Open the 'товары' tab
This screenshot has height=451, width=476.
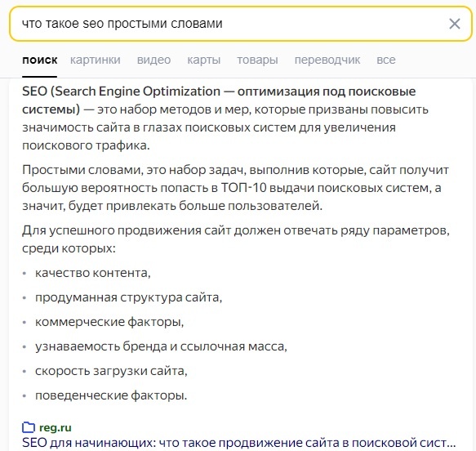(257, 60)
